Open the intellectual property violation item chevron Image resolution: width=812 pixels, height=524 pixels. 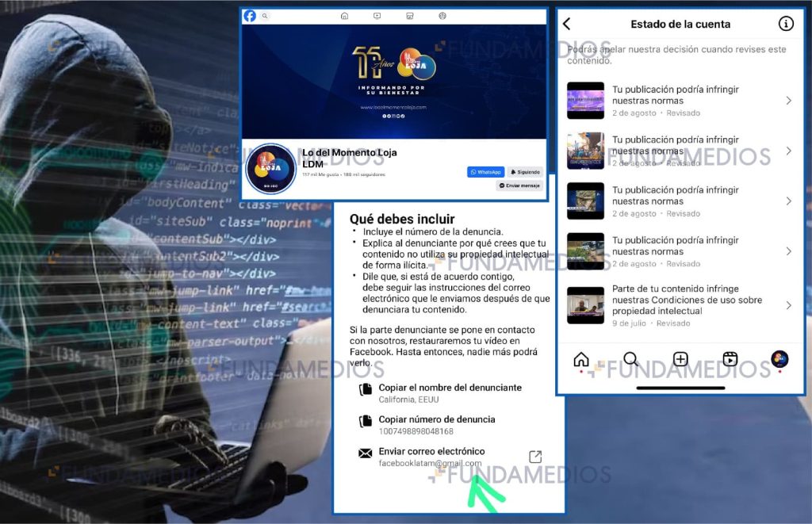pyautogui.click(x=788, y=305)
